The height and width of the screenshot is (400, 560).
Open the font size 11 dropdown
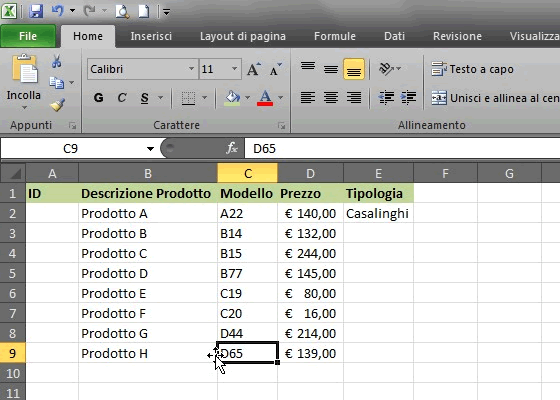[235, 69]
